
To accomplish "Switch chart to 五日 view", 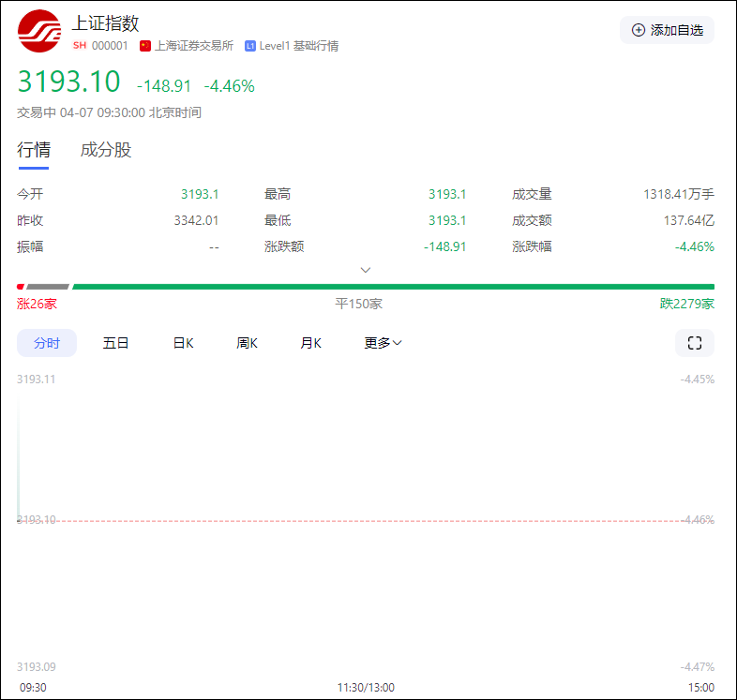I will pos(116,343).
